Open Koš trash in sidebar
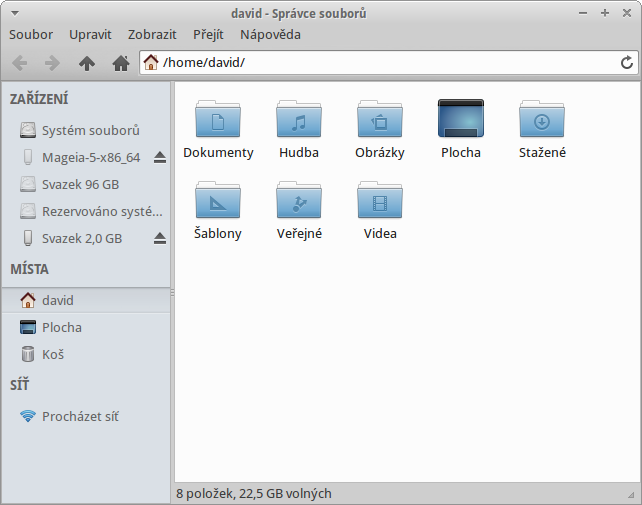642x505 pixels. pos(86,354)
